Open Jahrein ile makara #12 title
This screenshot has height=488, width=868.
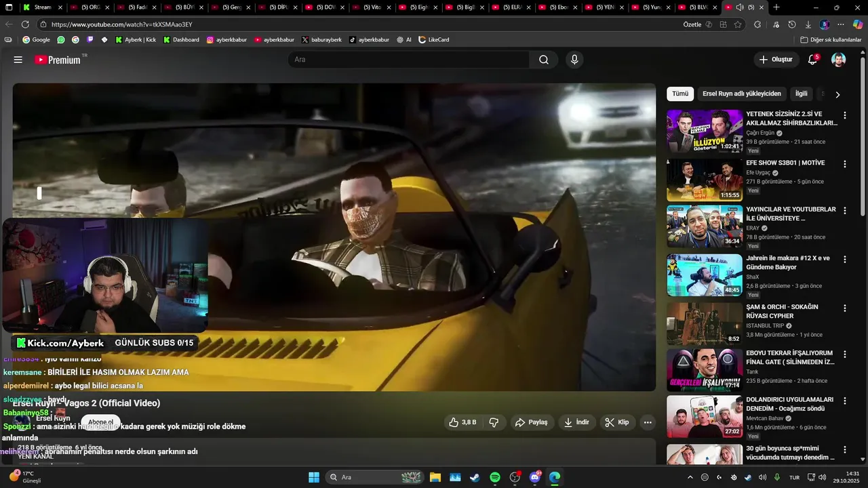click(x=788, y=263)
